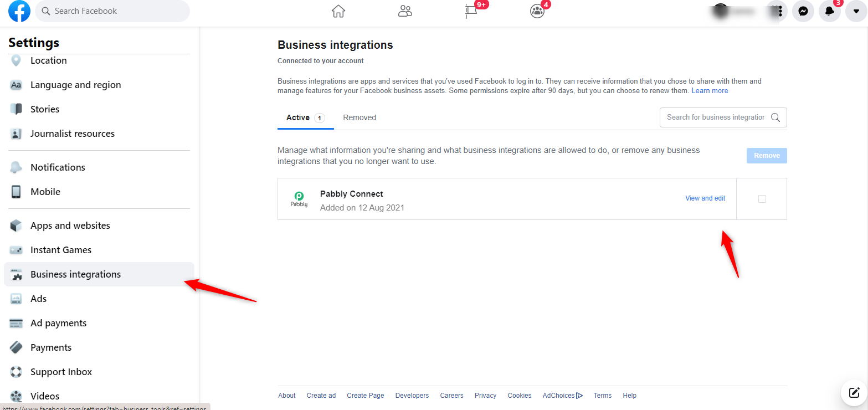Open Pages flag icon with notifications

point(471,11)
